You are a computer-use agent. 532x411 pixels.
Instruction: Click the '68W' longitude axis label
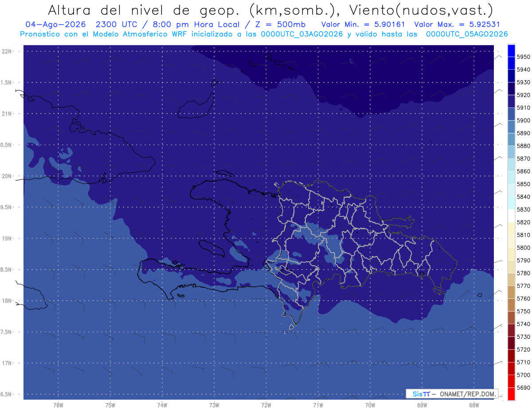[473, 405]
